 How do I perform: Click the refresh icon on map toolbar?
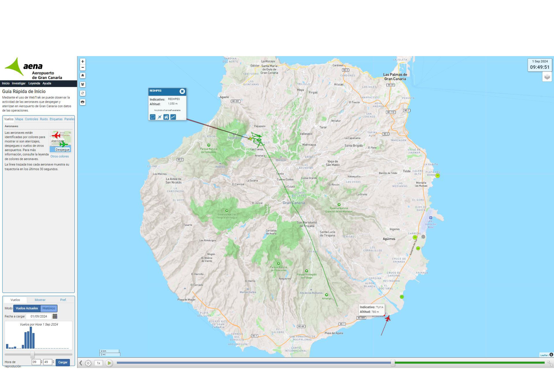83,93
